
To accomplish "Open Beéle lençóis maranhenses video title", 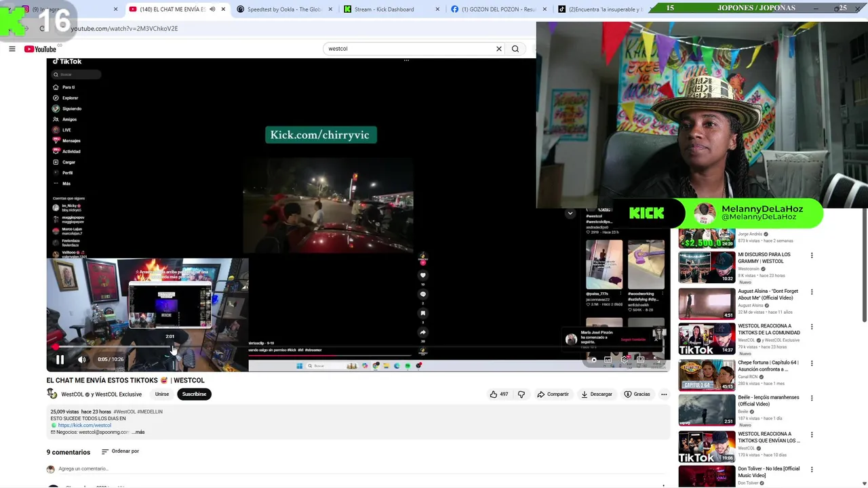I will click(768, 401).
